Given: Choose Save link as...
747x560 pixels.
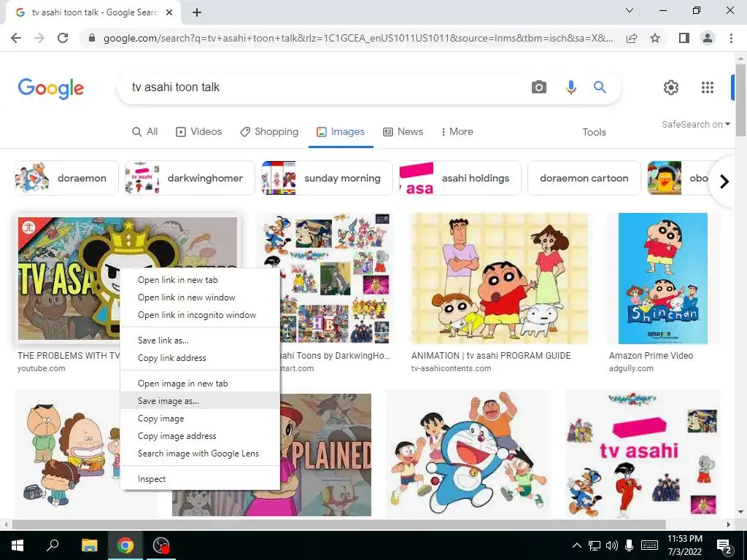Looking at the screenshot, I should coord(200,341).
